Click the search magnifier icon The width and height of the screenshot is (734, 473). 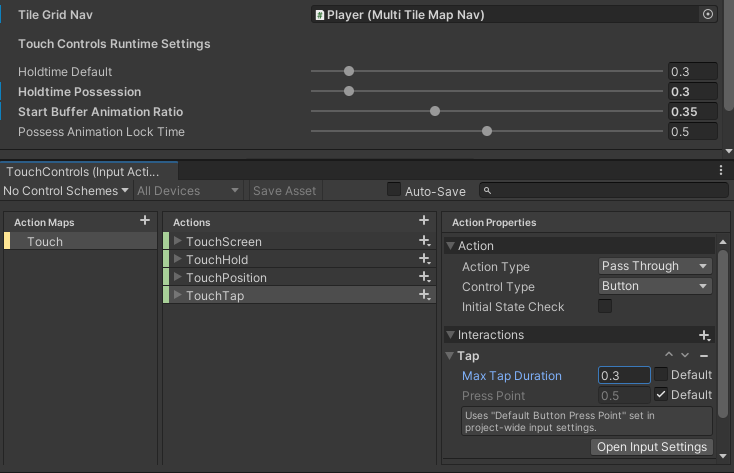coord(487,191)
